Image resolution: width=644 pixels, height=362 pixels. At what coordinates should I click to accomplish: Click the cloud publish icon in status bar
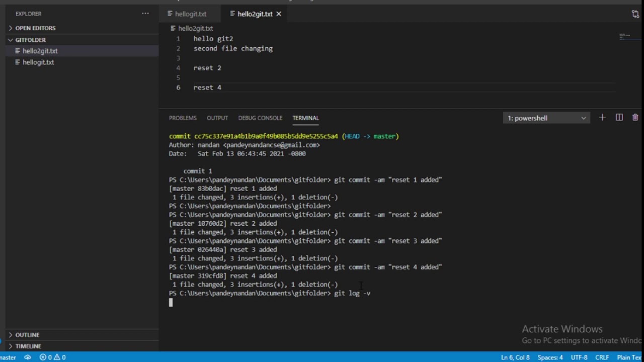click(x=28, y=357)
